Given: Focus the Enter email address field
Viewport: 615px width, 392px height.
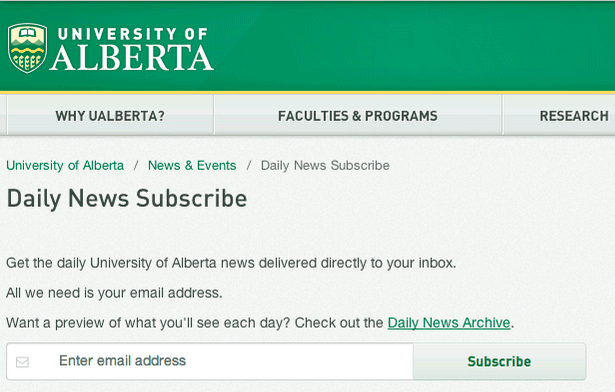Looking at the screenshot, I should coord(210,361).
